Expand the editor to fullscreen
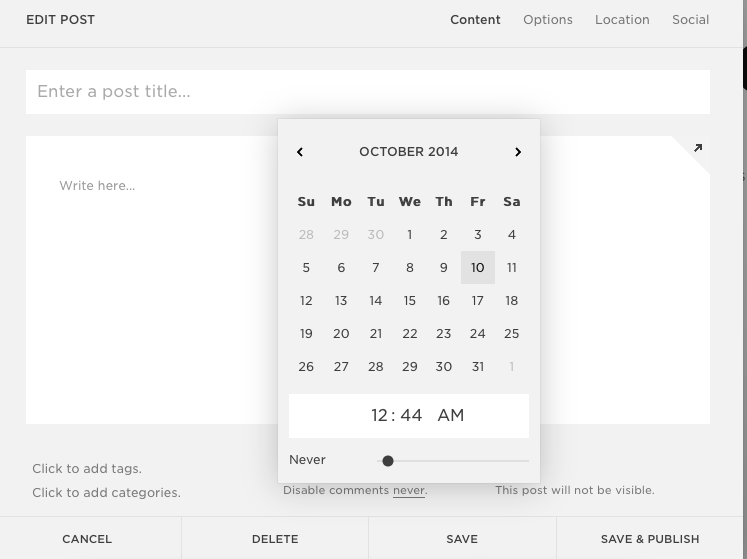This screenshot has width=747, height=559. [697, 149]
